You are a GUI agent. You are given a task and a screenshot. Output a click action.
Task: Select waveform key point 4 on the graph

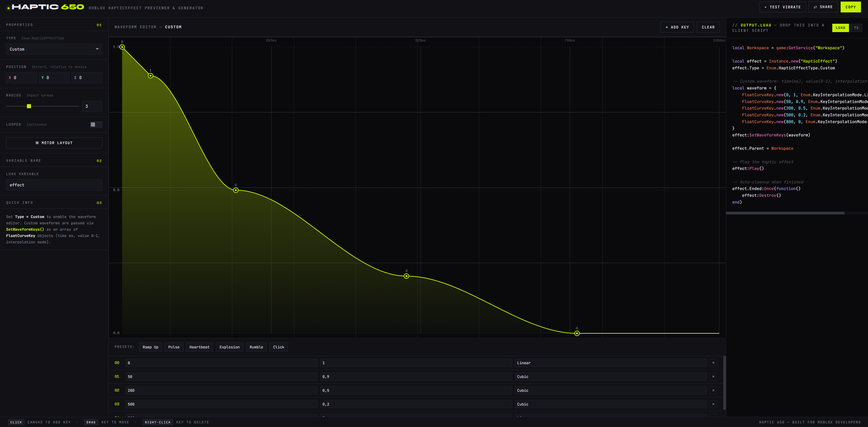[577, 333]
